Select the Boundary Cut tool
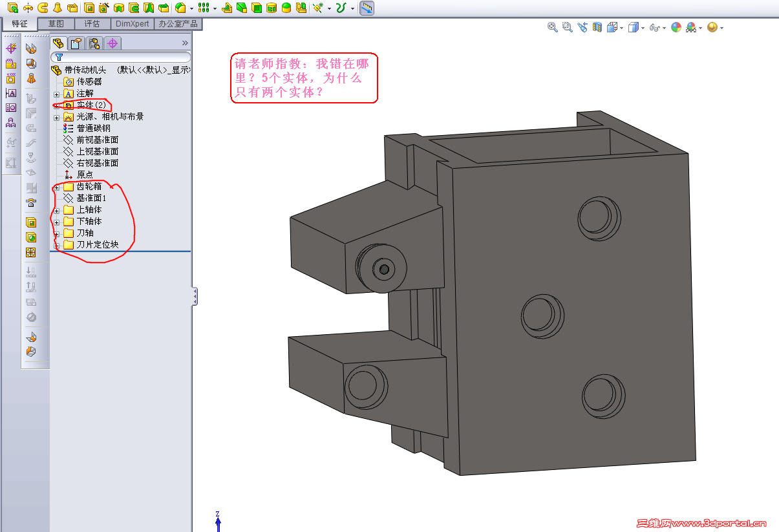 click(x=164, y=8)
